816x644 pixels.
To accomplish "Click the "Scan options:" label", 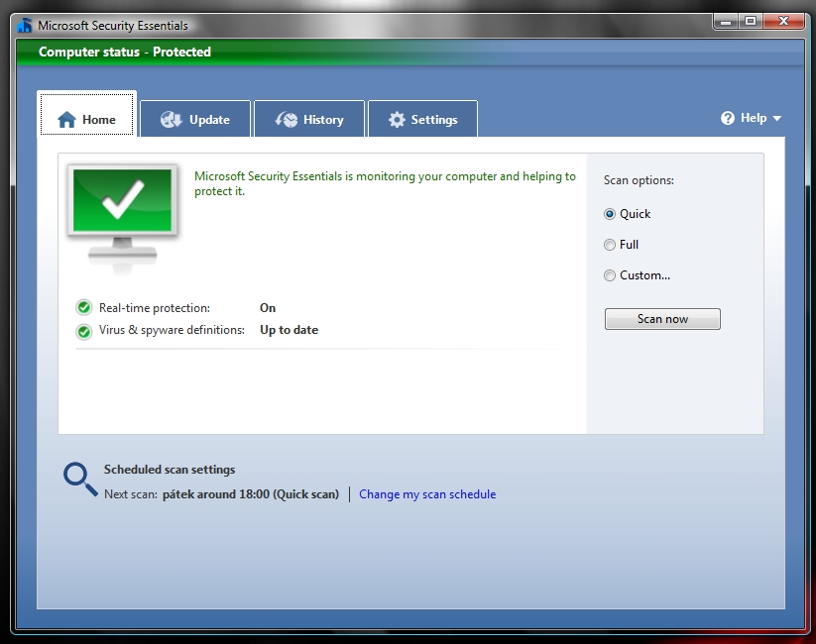I will (639, 180).
